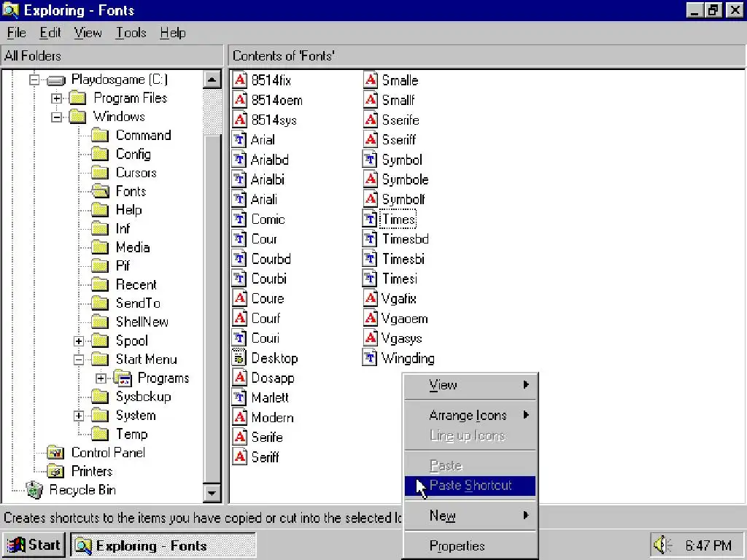Collapse the Start Menu folder node
Image resolution: width=747 pixels, height=560 pixels.
(x=79, y=359)
